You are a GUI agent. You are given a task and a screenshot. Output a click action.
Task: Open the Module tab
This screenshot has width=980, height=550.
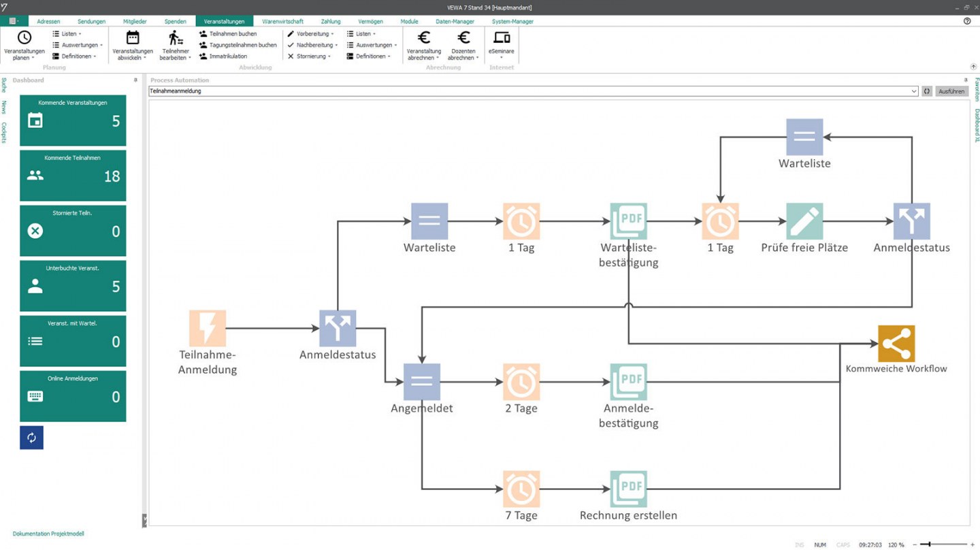pos(409,21)
